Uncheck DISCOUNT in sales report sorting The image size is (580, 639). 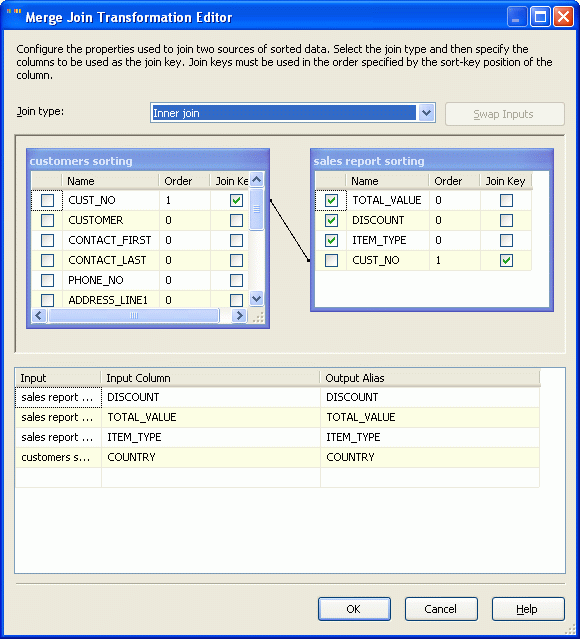click(331, 220)
